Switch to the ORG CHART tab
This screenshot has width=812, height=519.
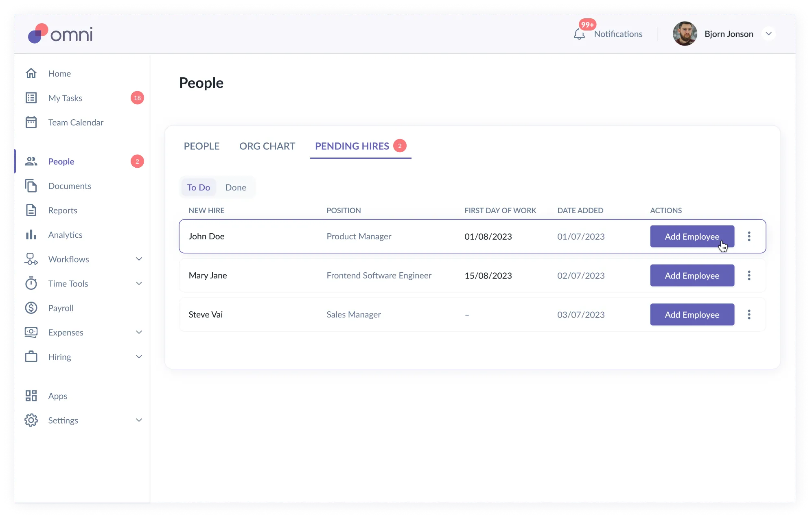click(x=267, y=146)
